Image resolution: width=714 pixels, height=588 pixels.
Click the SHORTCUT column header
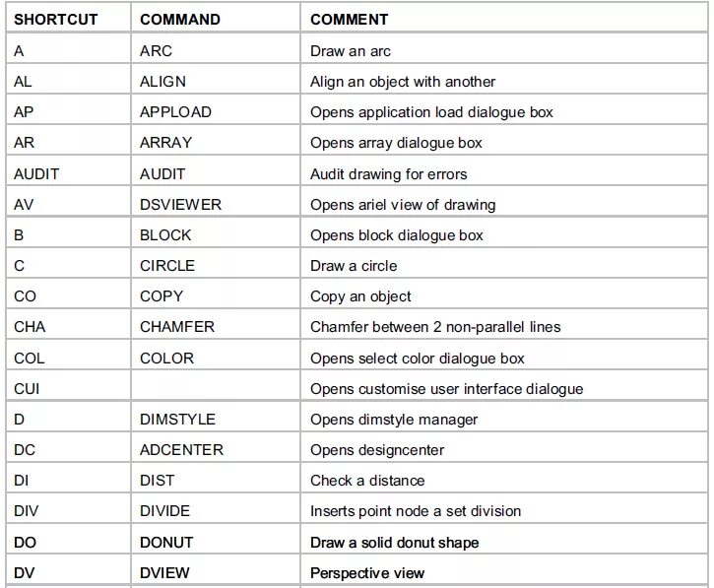(56, 20)
